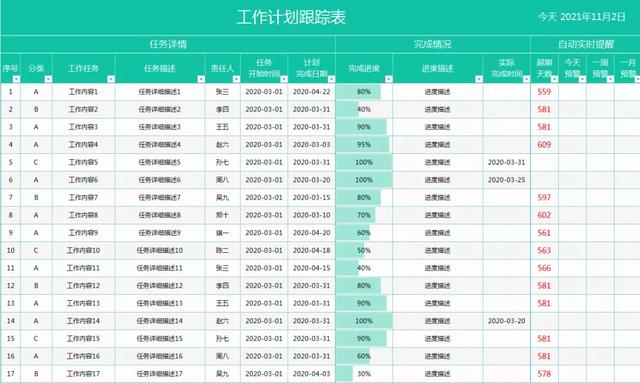Select planned date 2020-04-22 in row 1
This screenshot has width=640, height=383.
point(311,92)
